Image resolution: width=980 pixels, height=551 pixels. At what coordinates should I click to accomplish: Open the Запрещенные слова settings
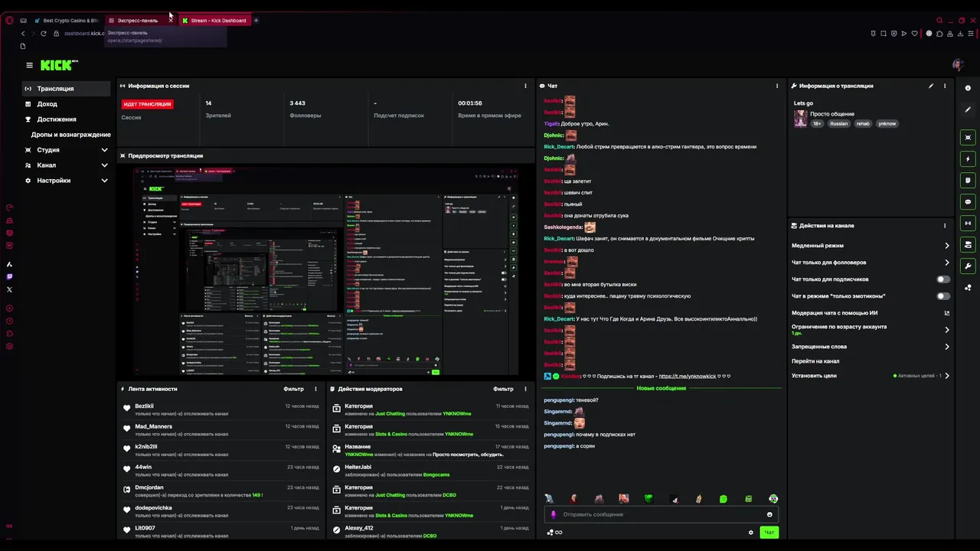[x=871, y=347]
